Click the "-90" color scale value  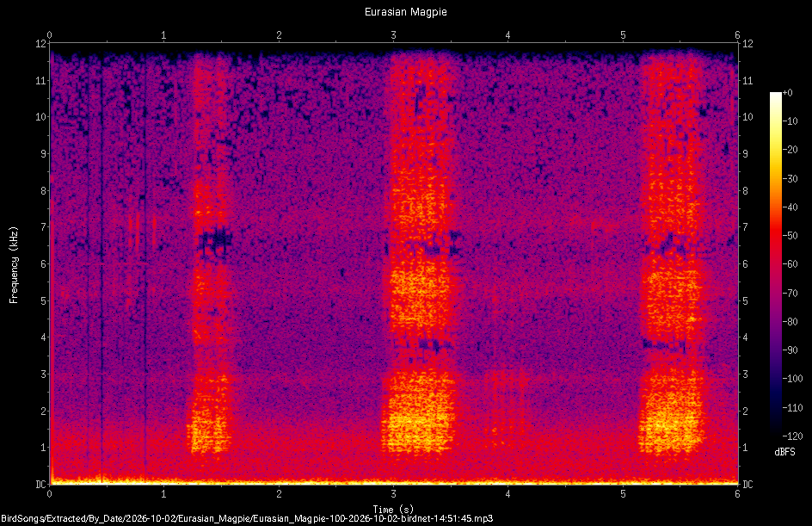(790, 350)
